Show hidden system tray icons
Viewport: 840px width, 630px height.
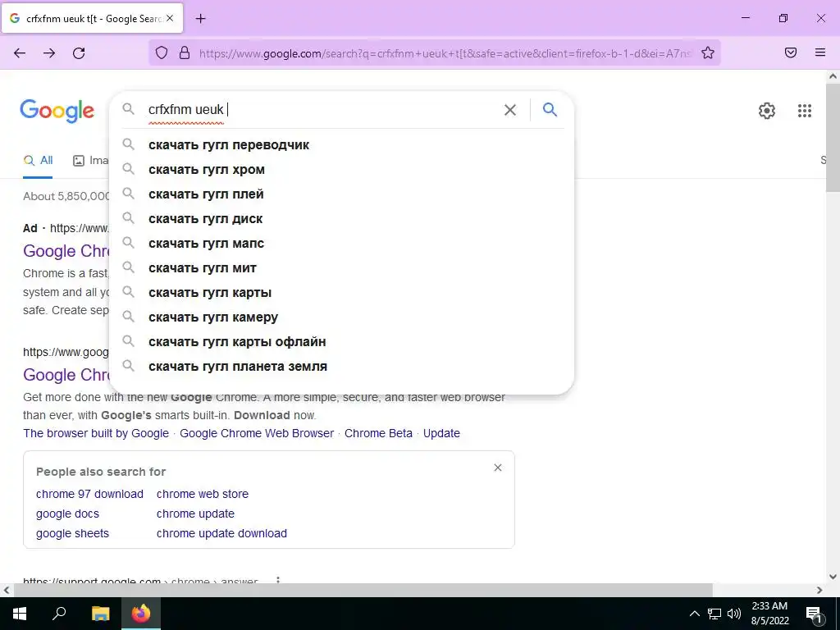[694, 614]
